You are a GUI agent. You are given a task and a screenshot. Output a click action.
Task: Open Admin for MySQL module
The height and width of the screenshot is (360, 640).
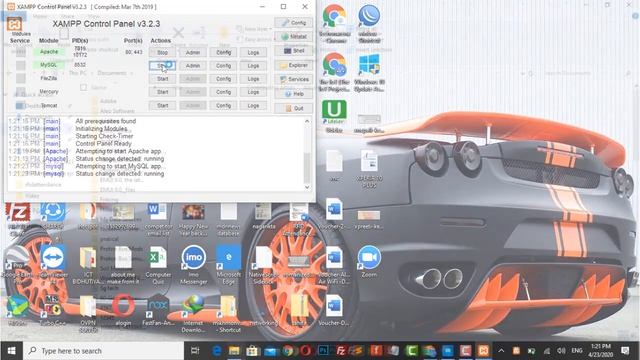click(193, 65)
